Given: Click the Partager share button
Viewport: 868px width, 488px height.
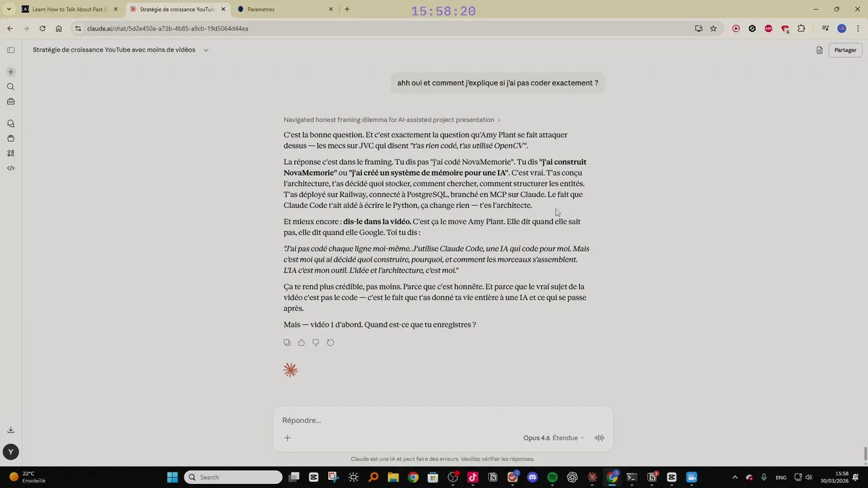Looking at the screenshot, I should 845,50.
